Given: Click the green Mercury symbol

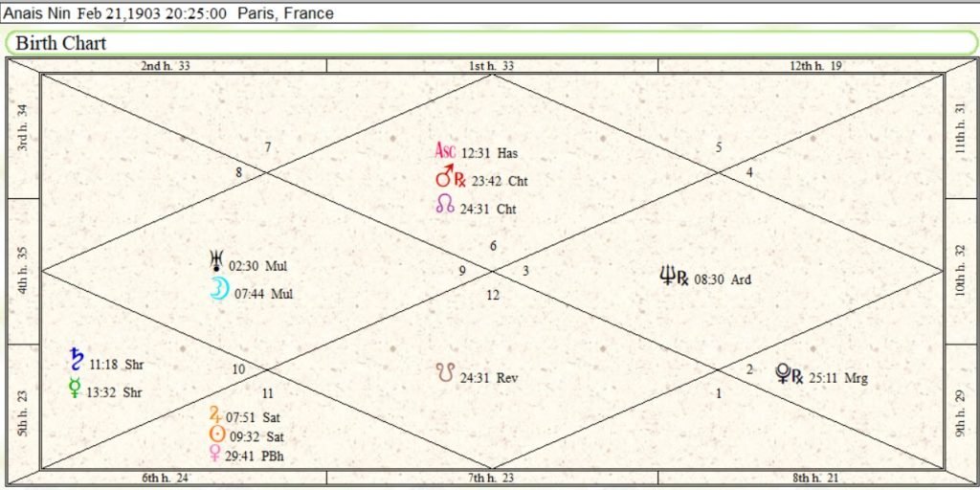Looking at the screenshot, I should (76, 388).
